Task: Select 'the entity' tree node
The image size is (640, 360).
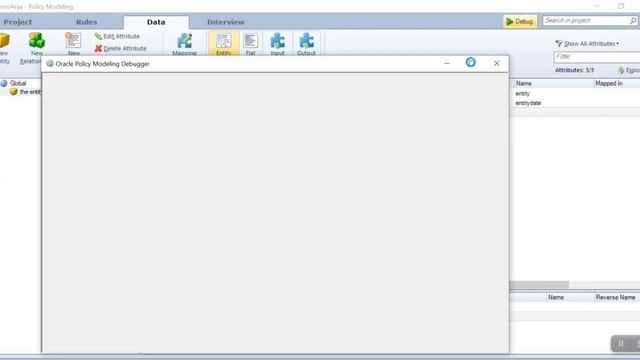Action: 25,92
